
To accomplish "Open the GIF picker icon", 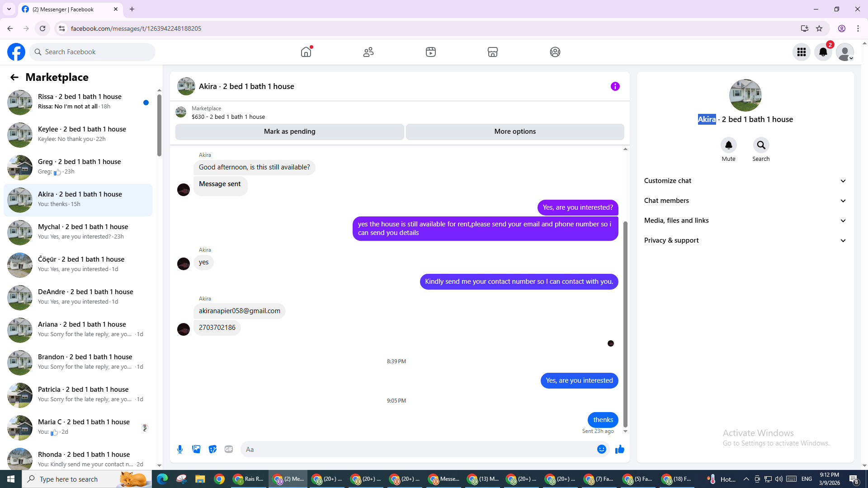I will tap(229, 449).
